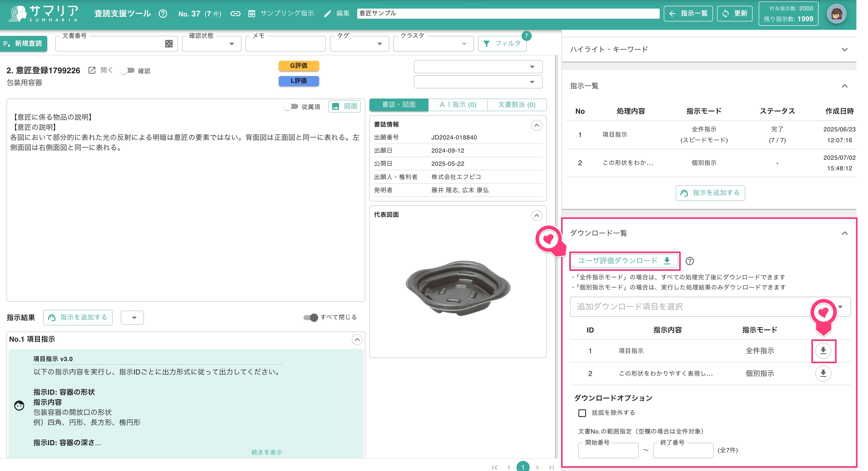Click the help icon next to 査読支援ツール
Image resolution: width=868 pixels, height=471 pixels.
coord(163,13)
